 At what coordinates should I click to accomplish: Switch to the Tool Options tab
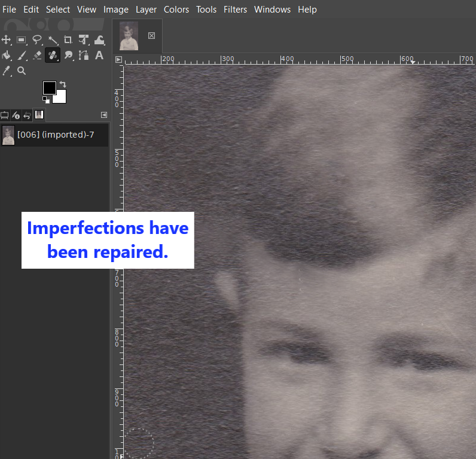pos(5,115)
